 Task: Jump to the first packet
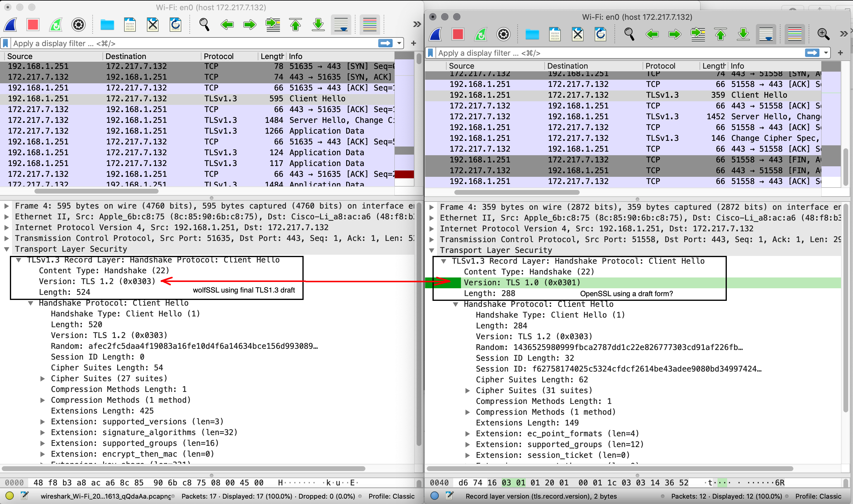295,25
